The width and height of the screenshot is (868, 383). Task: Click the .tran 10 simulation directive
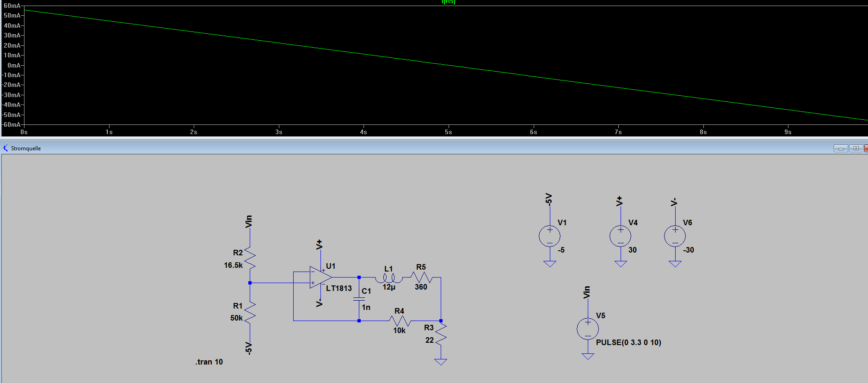coord(209,362)
